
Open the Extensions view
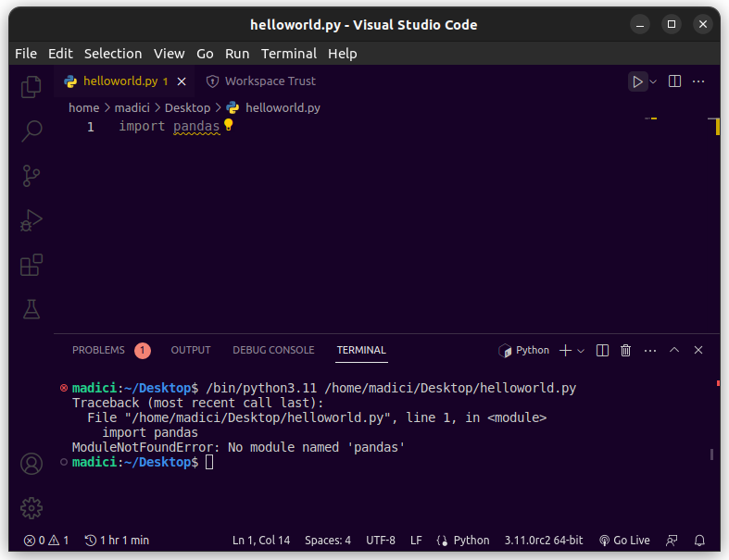tap(31, 265)
